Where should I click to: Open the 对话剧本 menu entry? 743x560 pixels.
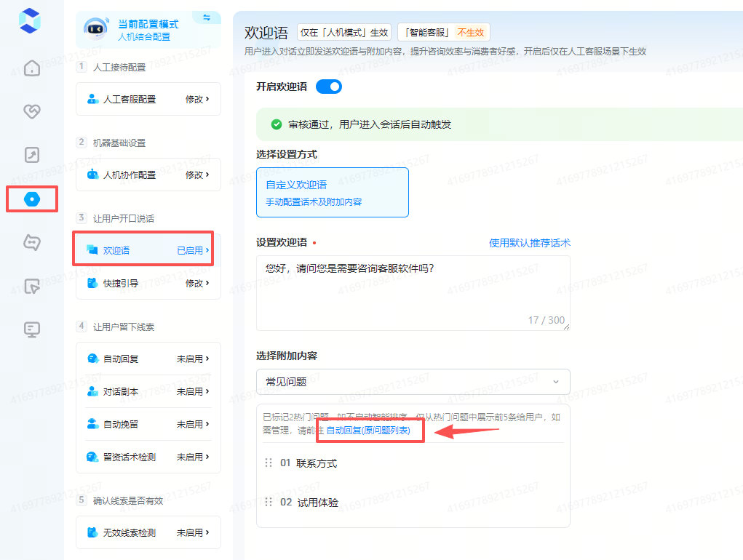[x=148, y=391]
